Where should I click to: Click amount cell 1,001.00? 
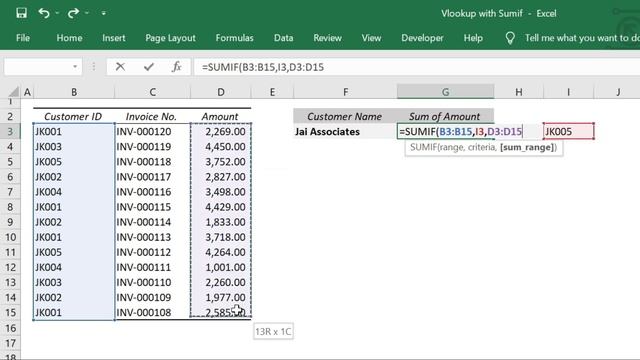(x=221, y=267)
